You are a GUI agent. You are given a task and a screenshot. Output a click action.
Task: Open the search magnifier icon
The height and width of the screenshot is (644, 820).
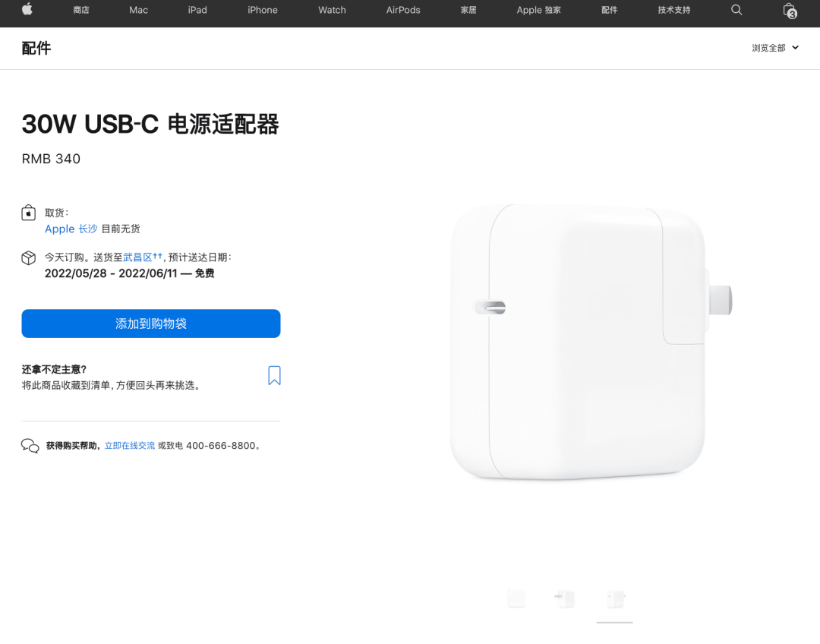736,10
